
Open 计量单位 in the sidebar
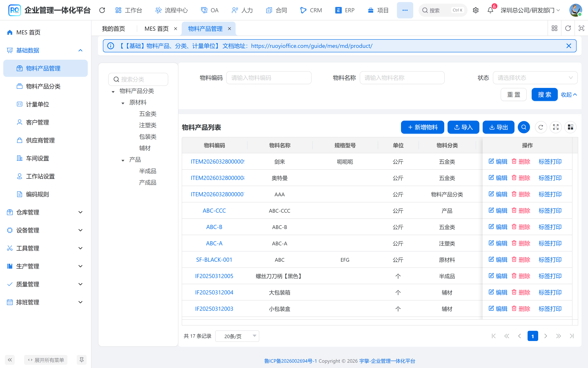pyautogui.click(x=46, y=104)
